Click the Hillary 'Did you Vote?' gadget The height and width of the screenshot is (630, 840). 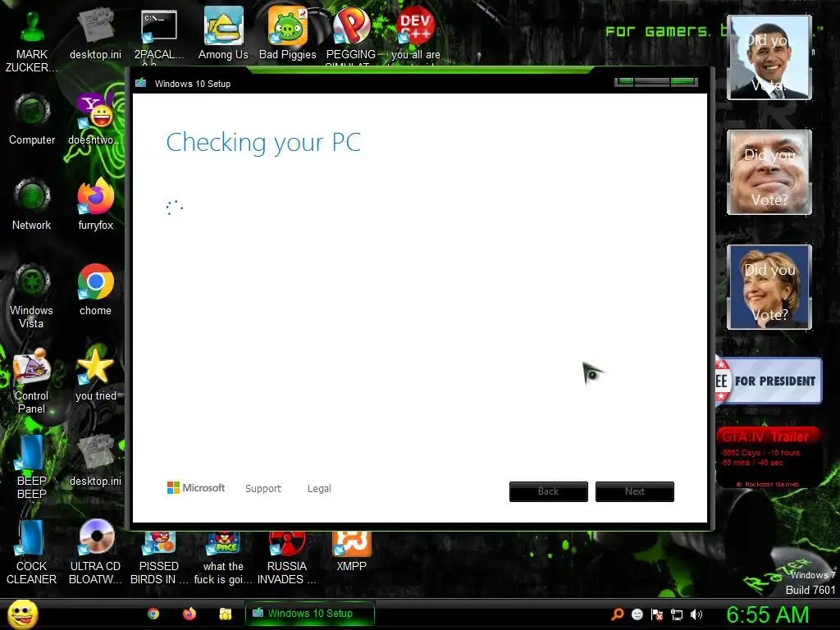pyautogui.click(x=769, y=287)
